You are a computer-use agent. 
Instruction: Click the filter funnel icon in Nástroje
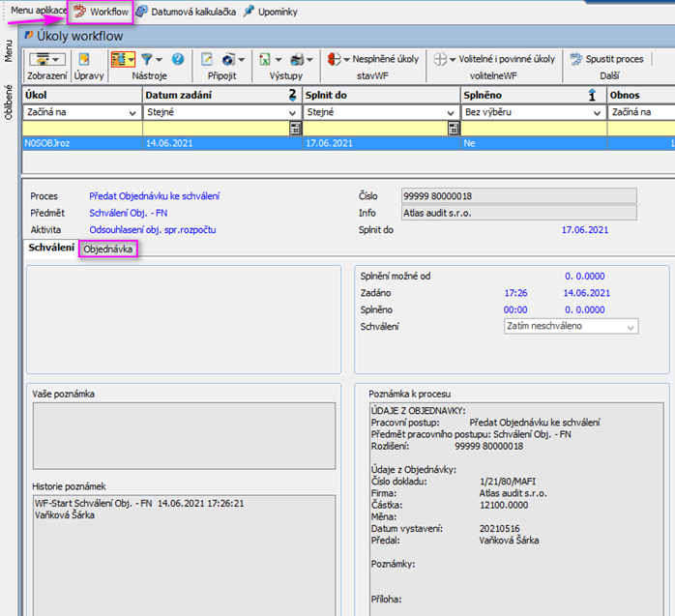coord(147,59)
